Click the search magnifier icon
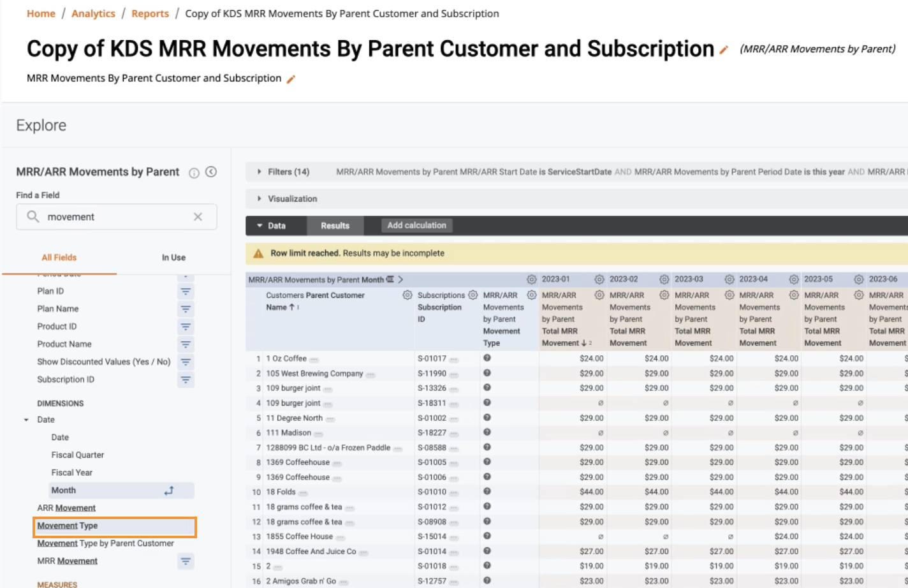The height and width of the screenshot is (588, 908). (33, 217)
